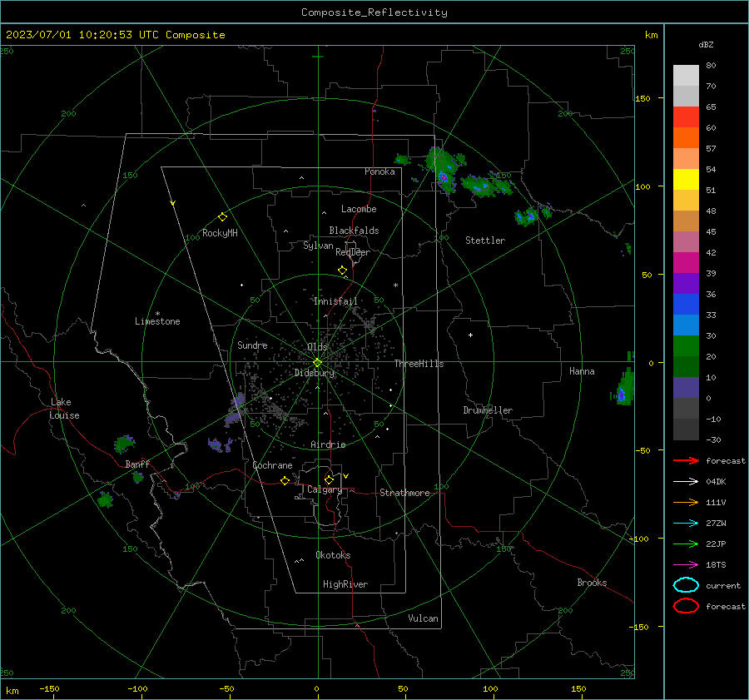Click the -100 tick on bottom axis
The width and height of the screenshot is (749, 700).
click(x=137, y=689)
